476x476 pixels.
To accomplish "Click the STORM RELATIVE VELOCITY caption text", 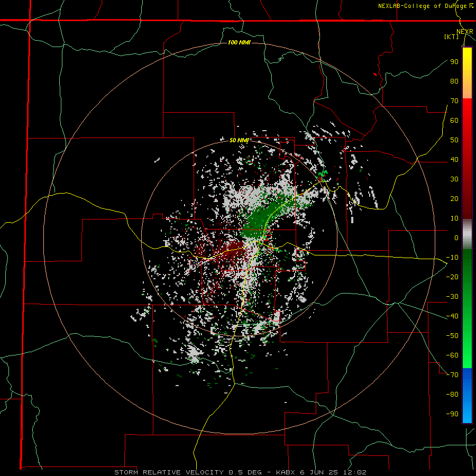I will pos(170,472).
